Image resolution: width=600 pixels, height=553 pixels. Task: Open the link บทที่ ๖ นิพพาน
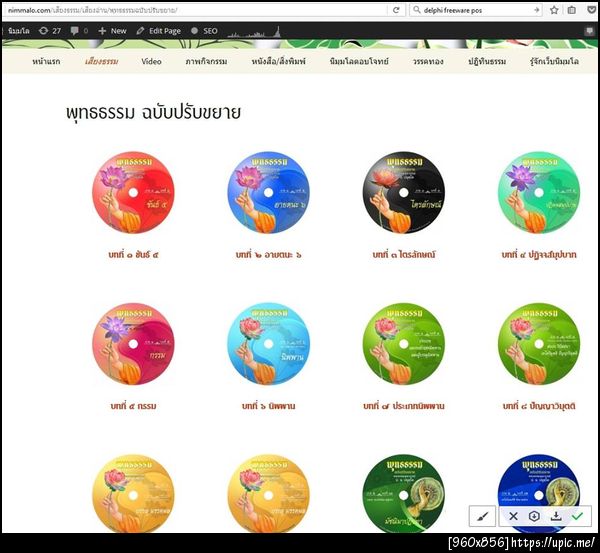click(269, 406)
